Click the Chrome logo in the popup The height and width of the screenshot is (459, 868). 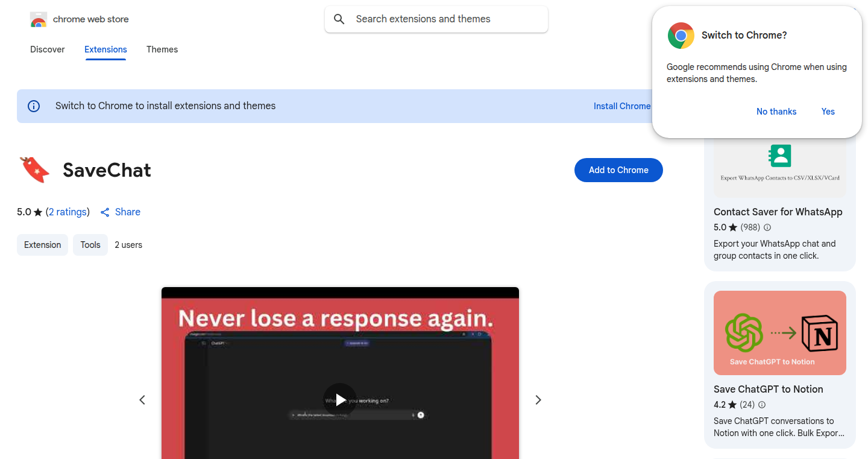[681, 36]
